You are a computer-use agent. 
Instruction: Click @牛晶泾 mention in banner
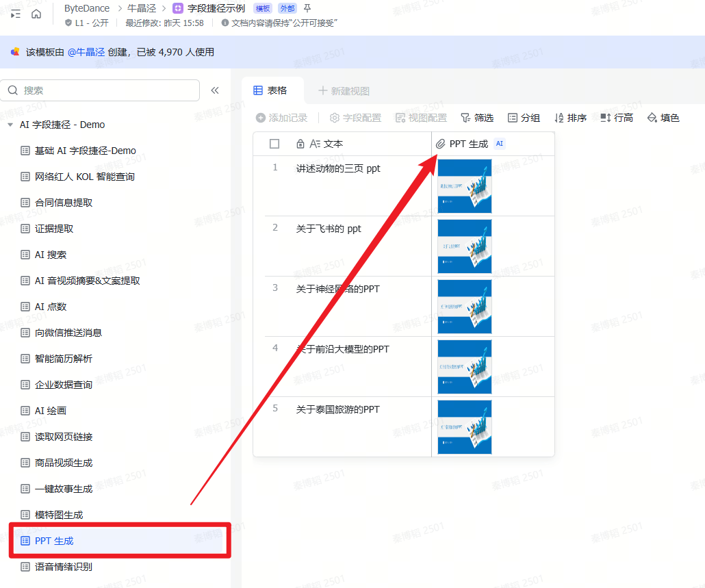coord(86,52)
